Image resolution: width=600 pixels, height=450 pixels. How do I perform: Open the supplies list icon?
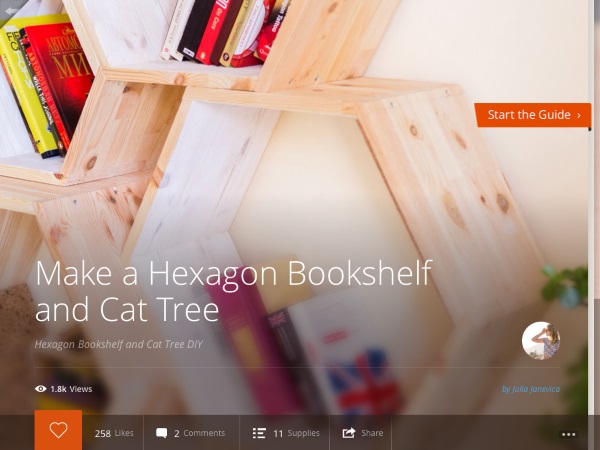coord(259,433)
